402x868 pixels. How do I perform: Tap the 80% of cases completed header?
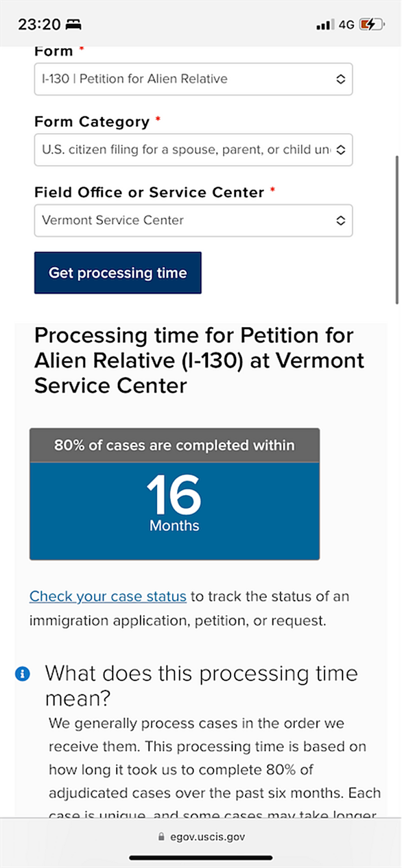pos(174,446)
